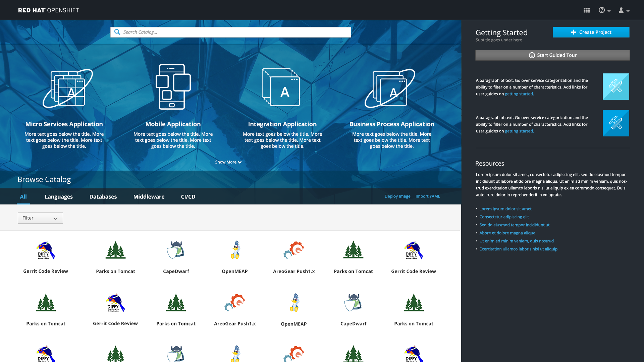Open 'Ut enim ad minim veniam, quis nostrud' link
The width and height of the screenshot is (644, 362).
517,241
